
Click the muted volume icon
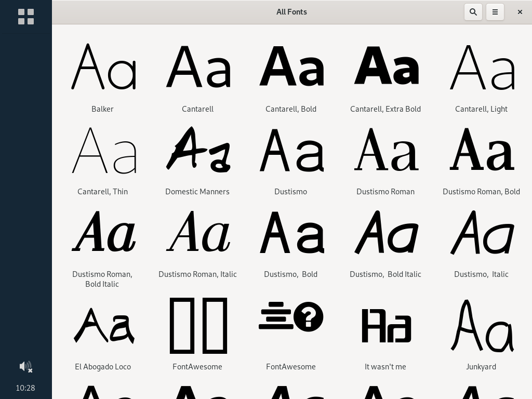(25, 367)
